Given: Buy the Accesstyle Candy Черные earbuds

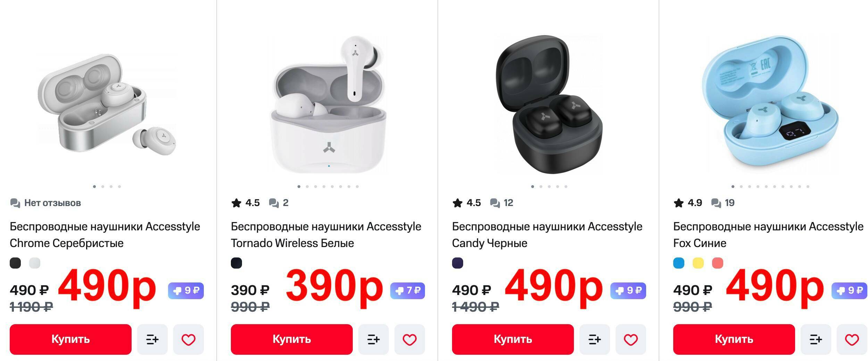Looking at the screenshot, I should pos(513,339).
